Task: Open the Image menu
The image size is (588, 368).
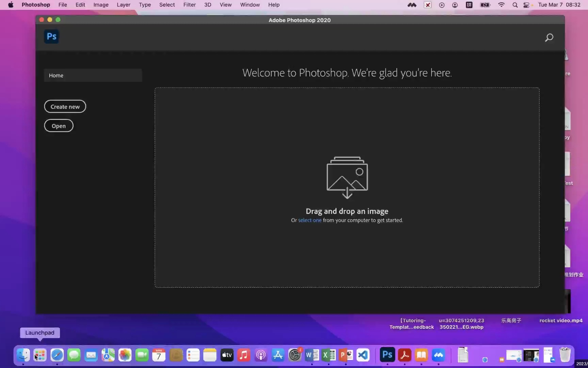Action: [101, 5]
